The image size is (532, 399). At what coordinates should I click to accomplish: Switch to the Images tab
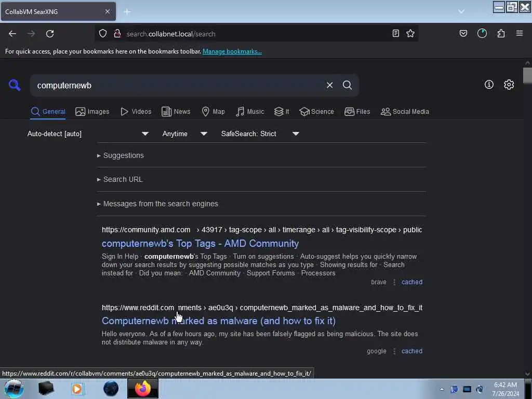92,112
